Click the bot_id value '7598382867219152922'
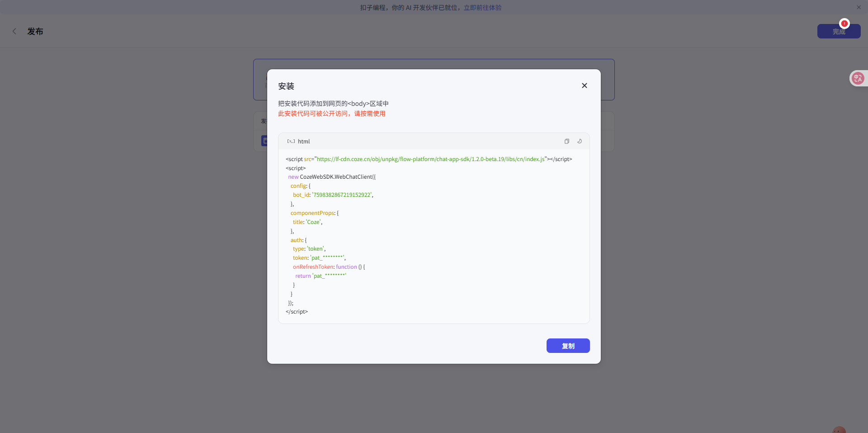This screenshot has width=868, height=433. coord(342,195)
